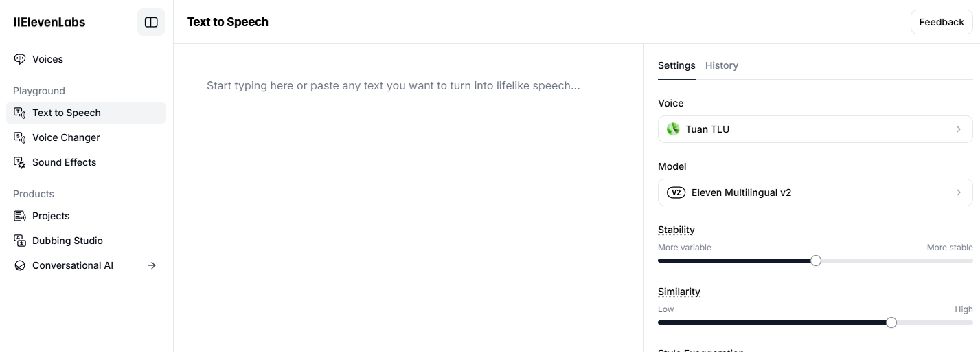The width and height of the screenshot is (980, 352).
Task: Click the Dubbing Studio icon
Action: pyautogui.click(x=20, y=241)
